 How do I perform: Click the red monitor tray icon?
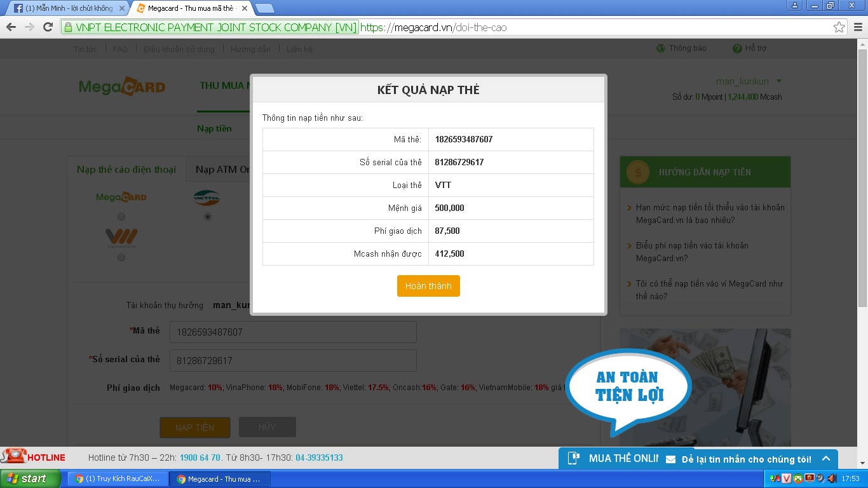click(810, 478)
